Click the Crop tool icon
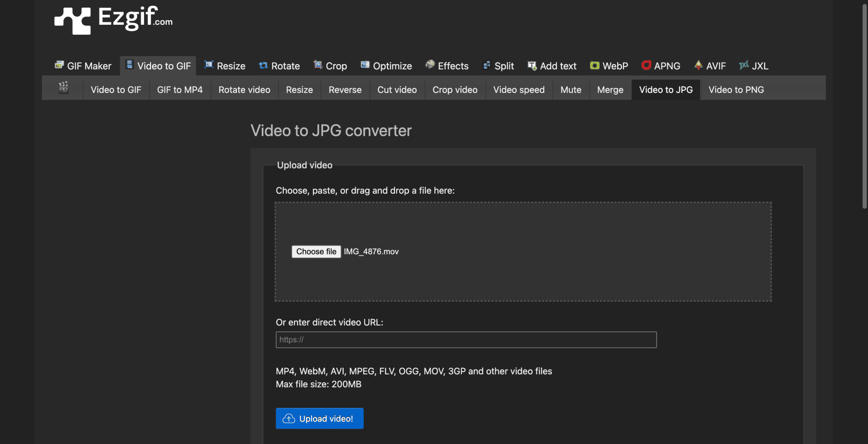Image resolution: width=868 pixels, height=444 pixels. pyautogui.click(x=318, y=65)
